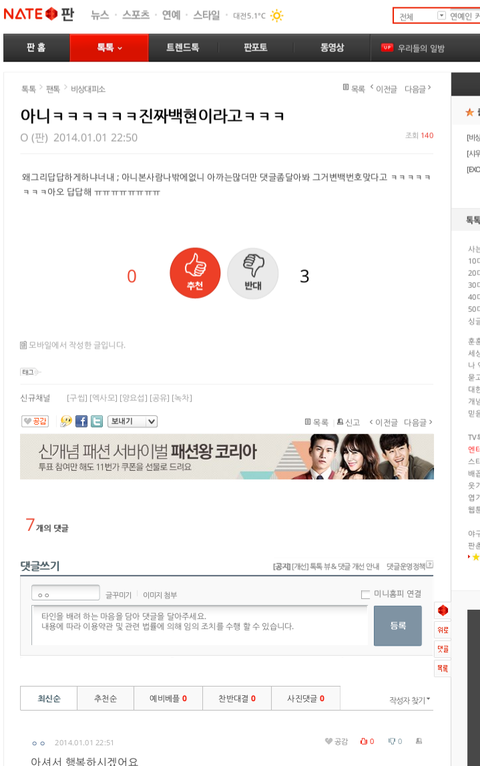Open the 보내기 dropdown
Screen dimensions: 480x766
(132, 421)
